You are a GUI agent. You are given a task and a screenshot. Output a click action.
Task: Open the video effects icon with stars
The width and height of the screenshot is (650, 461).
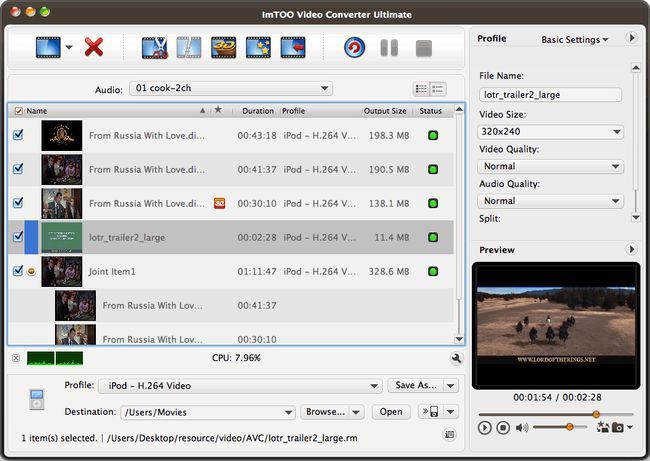[x=258, y=47]
